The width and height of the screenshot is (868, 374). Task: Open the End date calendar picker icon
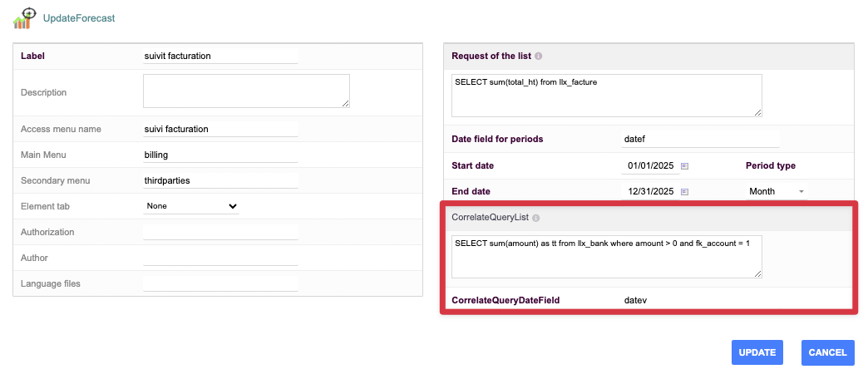point(685,192)
